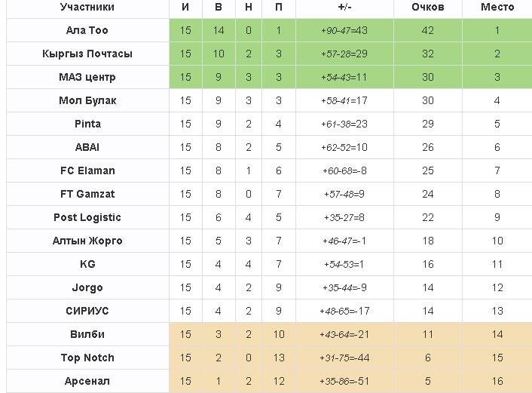Click the Очков column header
The width and height of the screenshot is (532, 393).
427,7
